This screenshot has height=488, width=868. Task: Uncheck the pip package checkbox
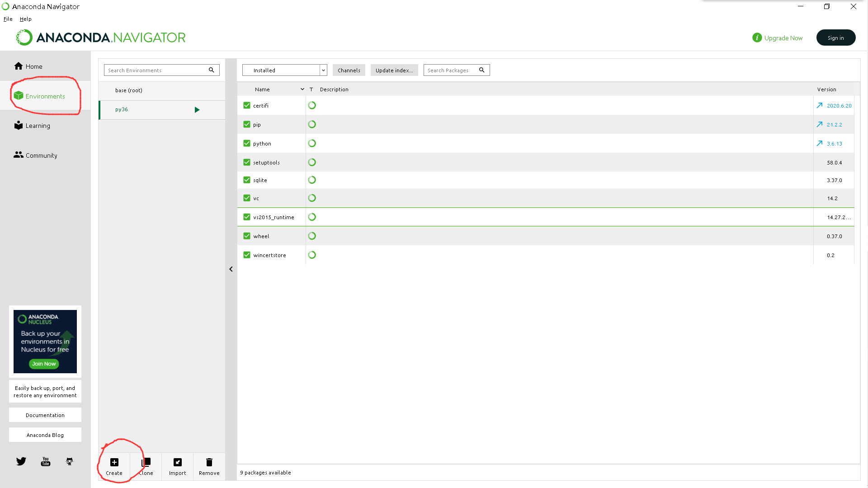pyautogui.click(x=247, y=124)
